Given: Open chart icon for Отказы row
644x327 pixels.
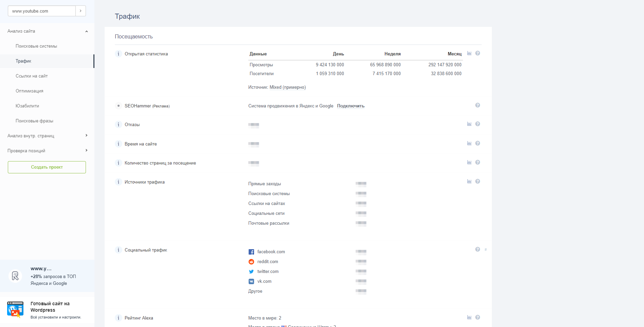Looking at the screenshot, I should point(469,124).
